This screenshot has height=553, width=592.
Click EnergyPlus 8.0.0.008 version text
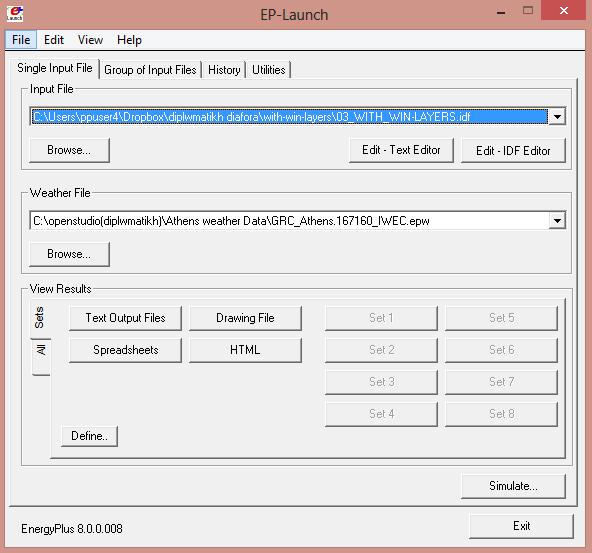pos(72,529)
